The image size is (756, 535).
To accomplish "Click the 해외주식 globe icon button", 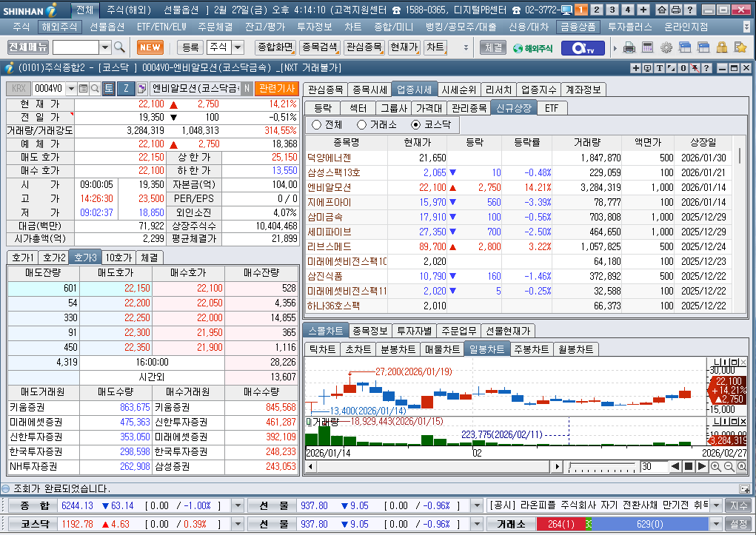I will coord(533,47).
